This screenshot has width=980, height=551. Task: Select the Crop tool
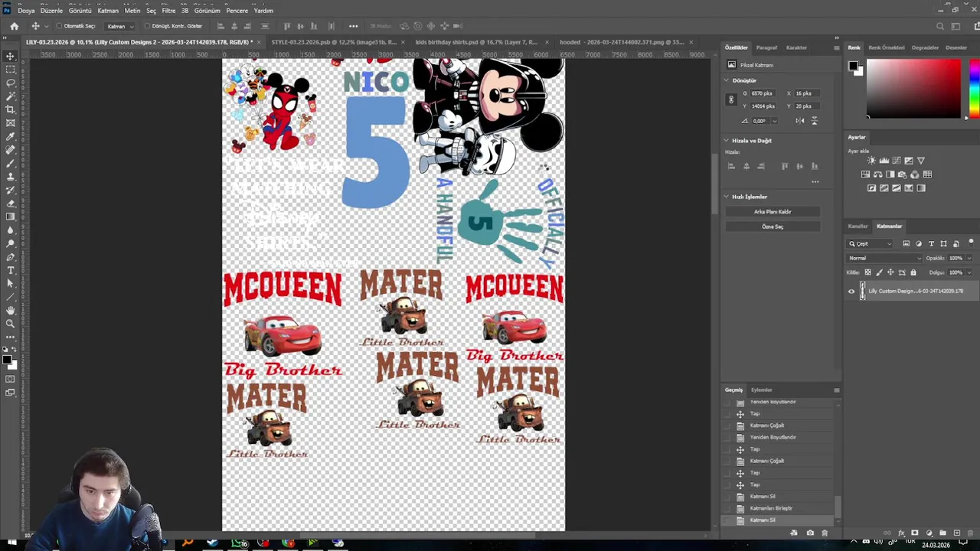(10, 109)
